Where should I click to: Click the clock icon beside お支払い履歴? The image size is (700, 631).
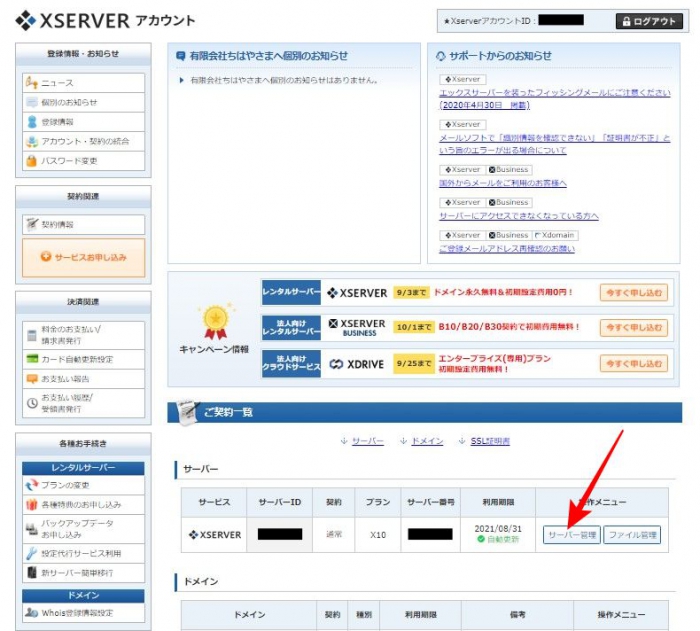32,403
